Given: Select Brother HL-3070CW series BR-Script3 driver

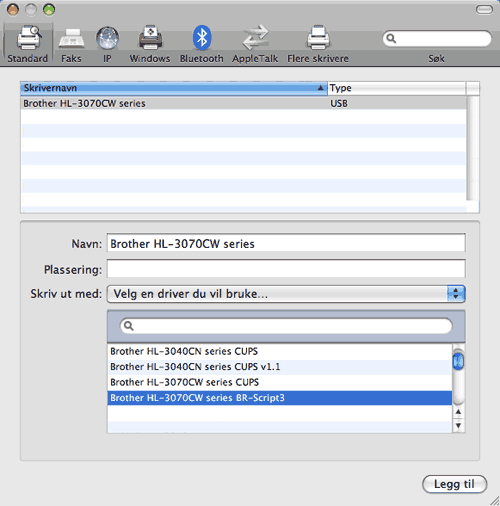Looking at the screenshot, I should pyautogui.click(x=279, y=398).
